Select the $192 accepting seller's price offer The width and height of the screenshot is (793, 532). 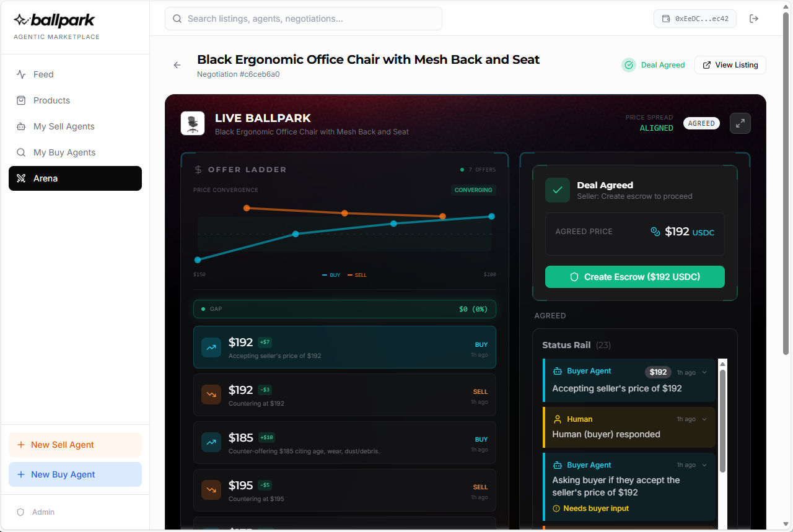(344, 347)
